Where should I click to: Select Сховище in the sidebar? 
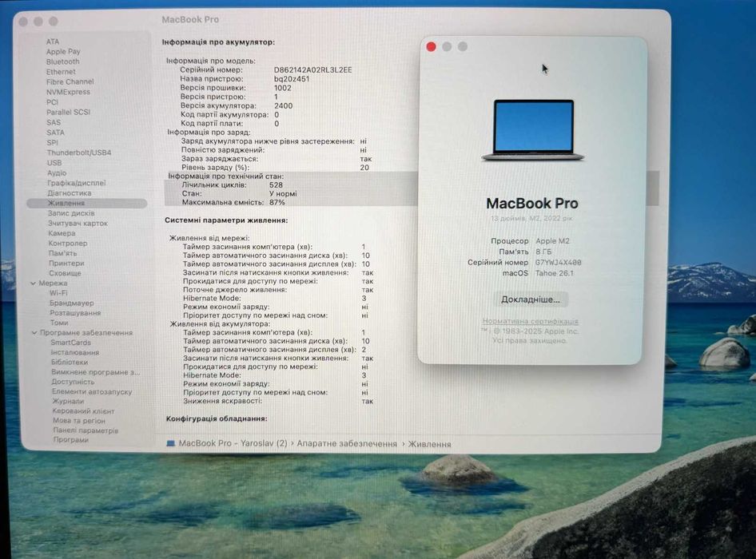pos(65,273)
